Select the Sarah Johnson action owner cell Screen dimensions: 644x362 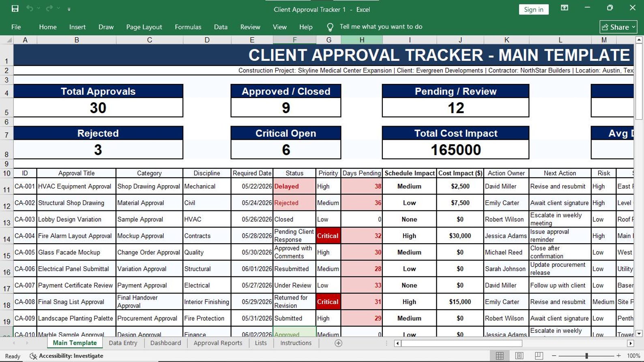click(506, 269)
